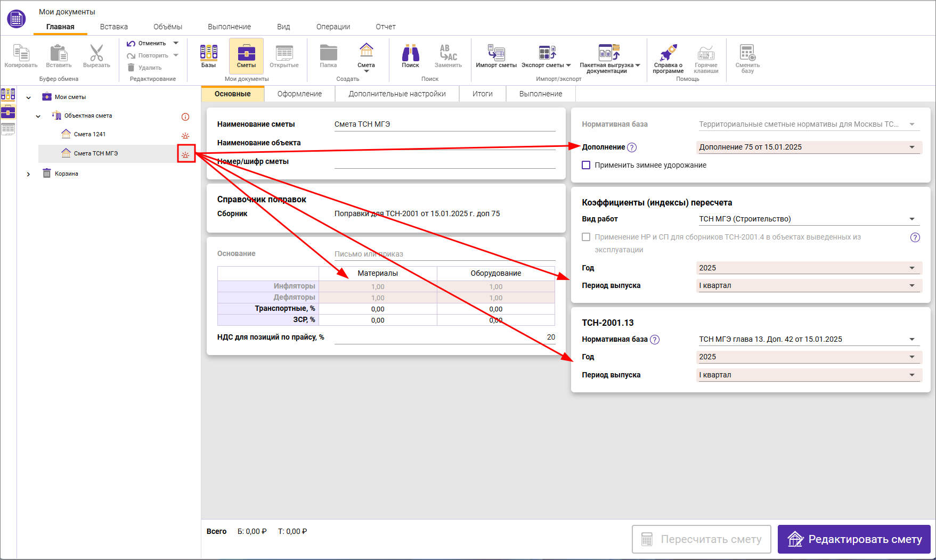Screen dimensions: 936x560
Task: Click the Наименование сметы input field
Action: 444,124
